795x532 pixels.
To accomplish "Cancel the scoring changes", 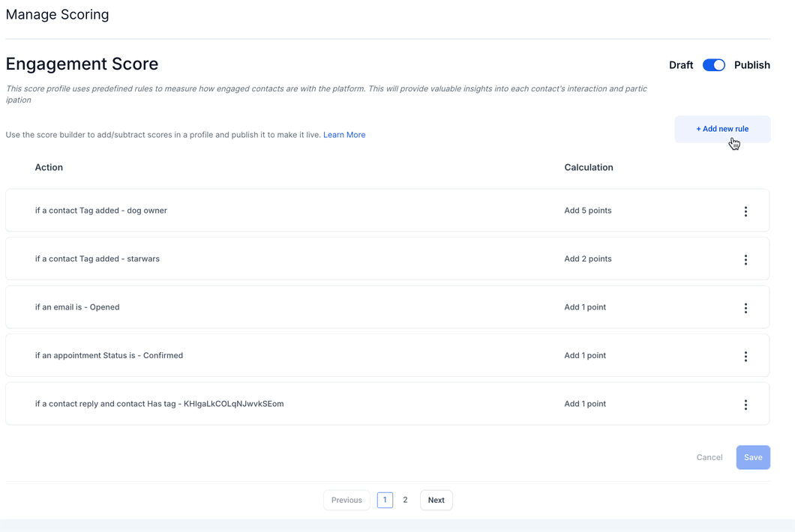I will click(x=709, y=457).
